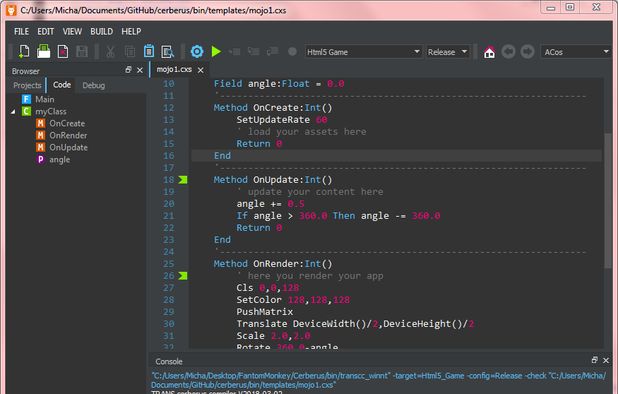Open the Release config dropdown
The width and height of the screenshot is (618, 394).
point(448,52)
